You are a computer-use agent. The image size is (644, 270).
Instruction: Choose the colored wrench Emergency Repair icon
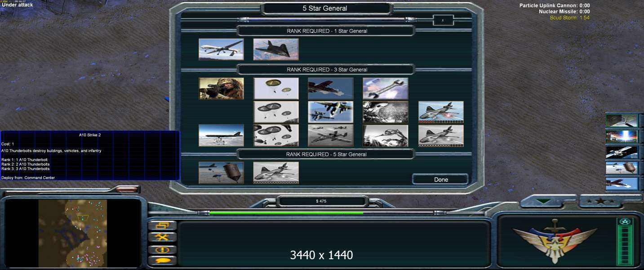(x=386, y=89)
